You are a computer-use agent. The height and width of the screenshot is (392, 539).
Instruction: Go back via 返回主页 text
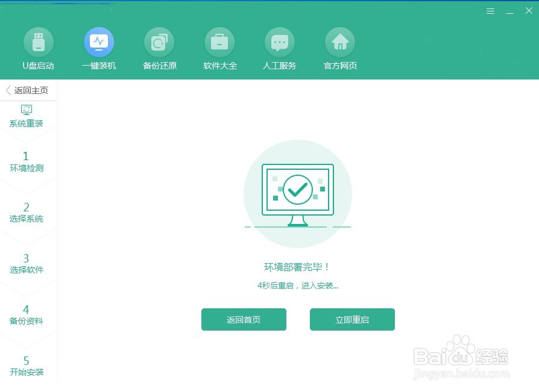tap(31, 90)
